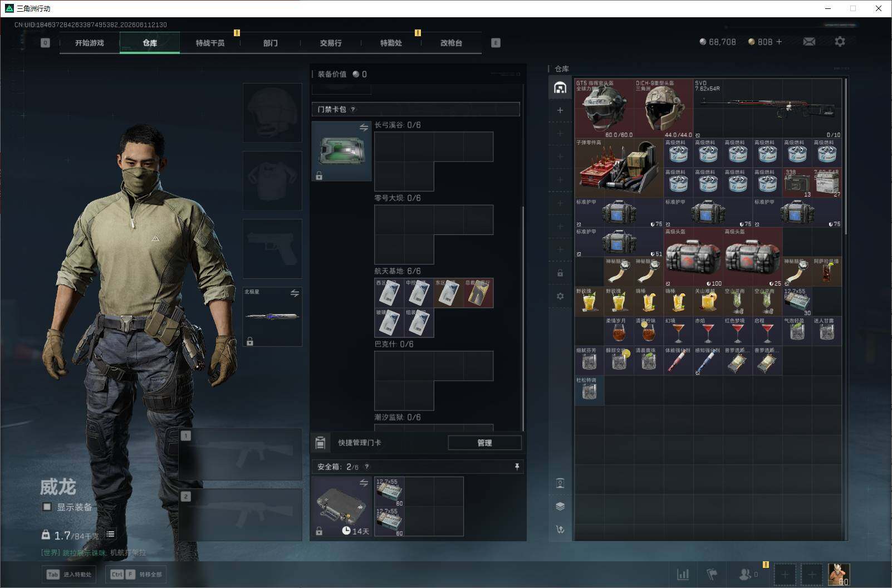The width and height of the screenshot is (892, 588).
Task: Select the DICH-9重型头盔 item
Action: (664, 109)
